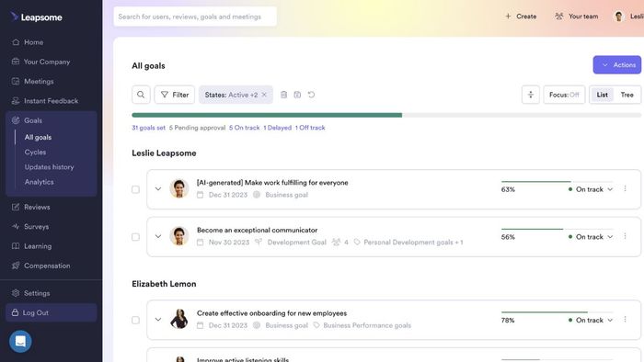Open Learning in the sidebar
This screenshot has width=644, height=362.
[32, 246]
